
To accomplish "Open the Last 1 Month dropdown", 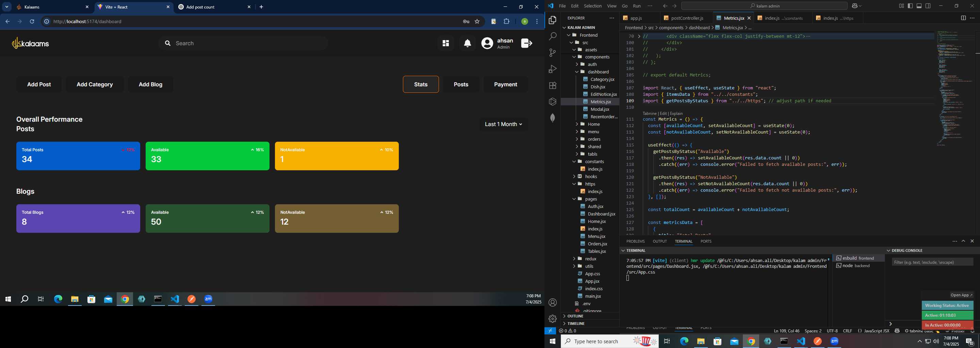I will point(503,124).
